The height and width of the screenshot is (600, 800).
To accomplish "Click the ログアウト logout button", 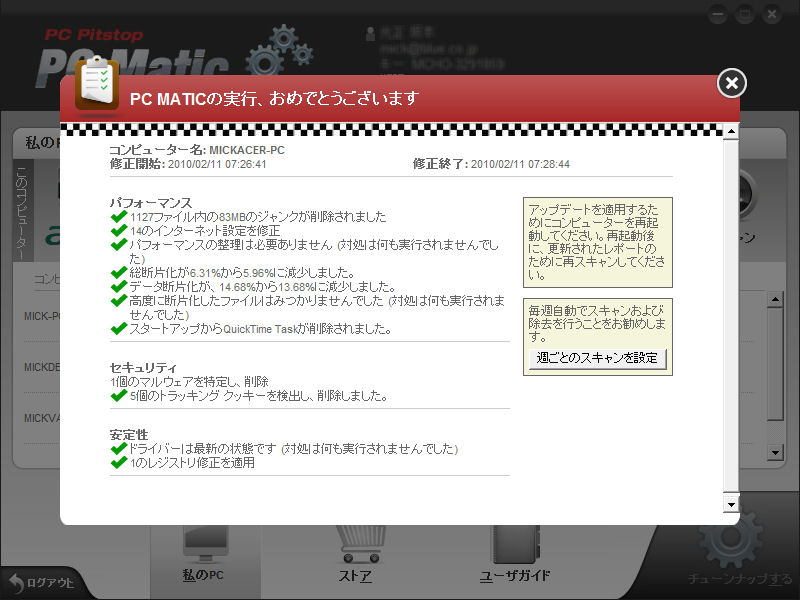I will coord(42,583).
